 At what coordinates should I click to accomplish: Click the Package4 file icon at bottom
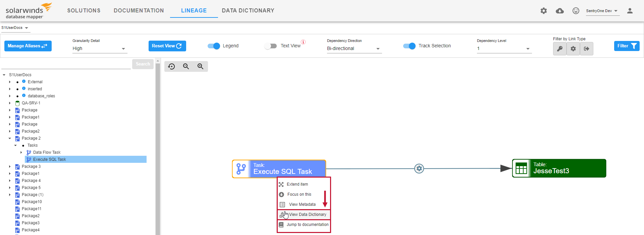click(17, 230)
